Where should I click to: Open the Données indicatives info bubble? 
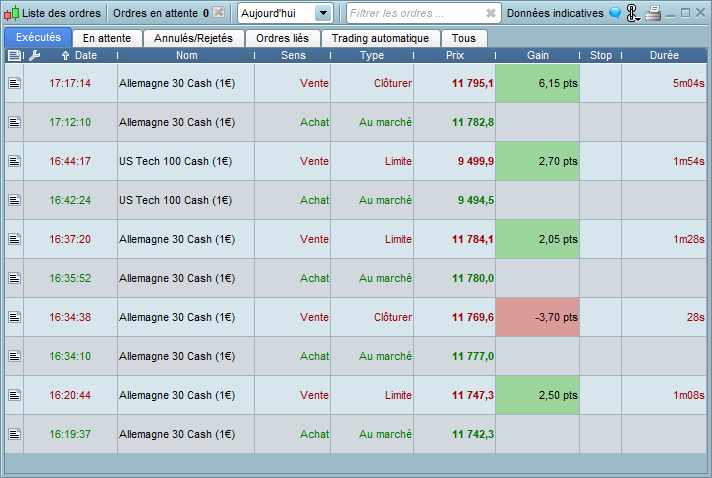point(615,13)
